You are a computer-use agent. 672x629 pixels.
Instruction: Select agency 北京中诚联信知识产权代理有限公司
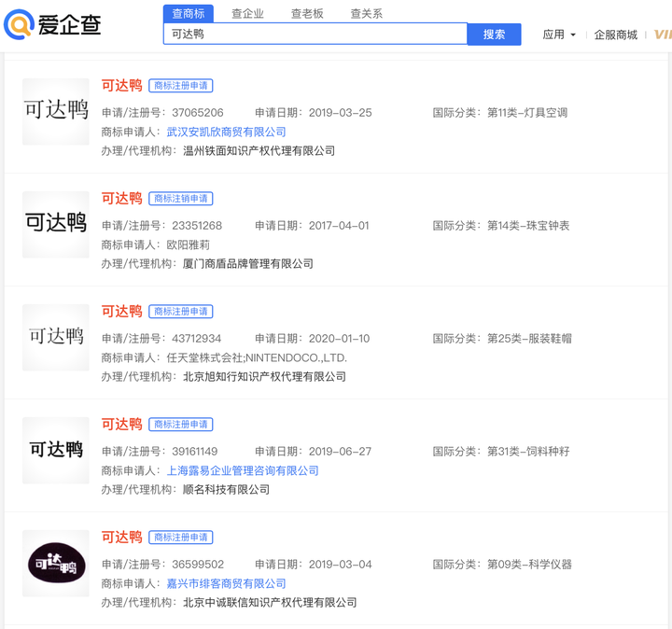coord(270,603)
